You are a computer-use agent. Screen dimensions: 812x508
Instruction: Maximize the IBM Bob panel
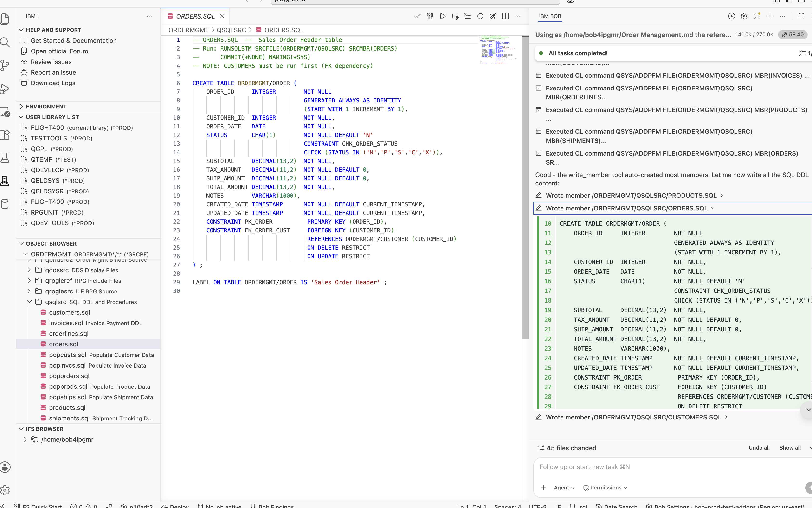(x=802, y=16)
